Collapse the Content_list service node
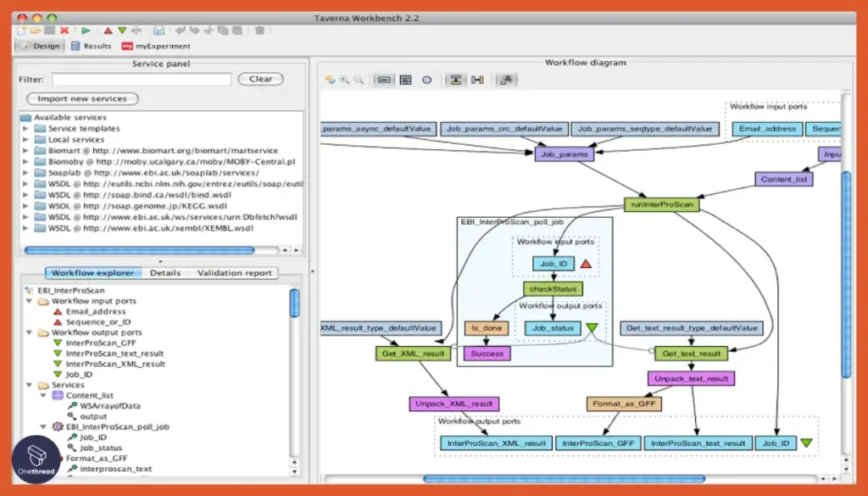 coord(43,395)
